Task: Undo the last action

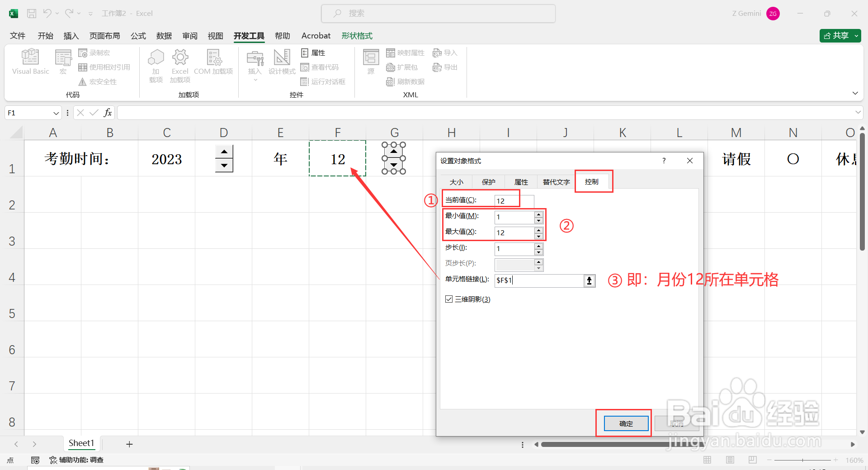Action: [47, 14]
